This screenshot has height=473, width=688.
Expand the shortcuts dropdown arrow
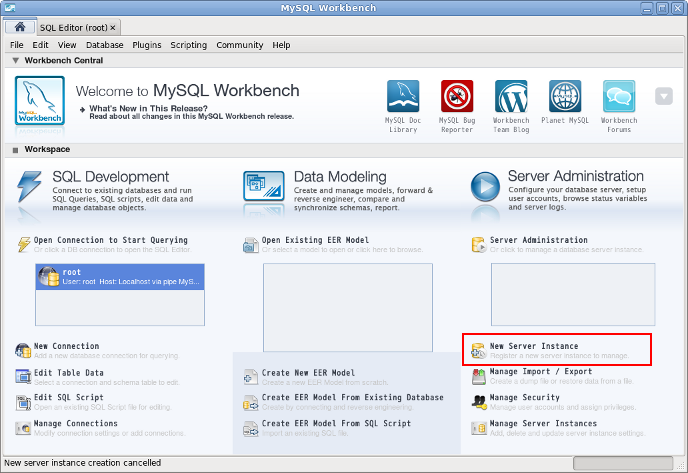pos(663,96)
